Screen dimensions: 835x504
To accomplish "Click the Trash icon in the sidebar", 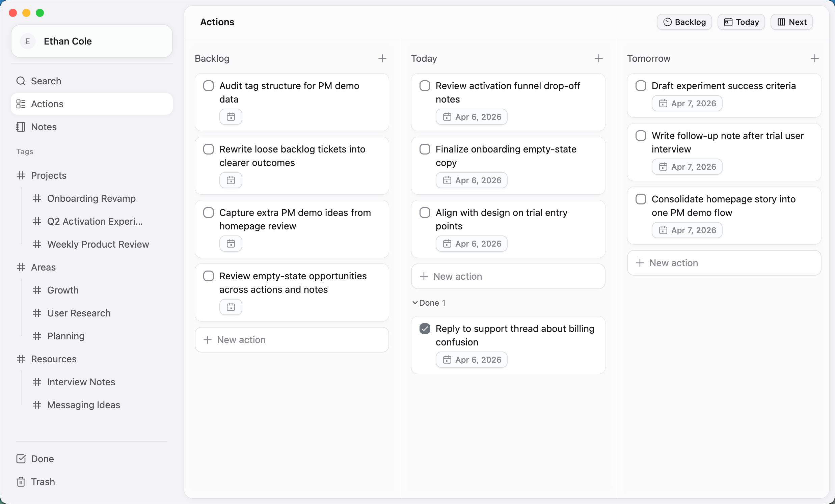I will (21, 482).
